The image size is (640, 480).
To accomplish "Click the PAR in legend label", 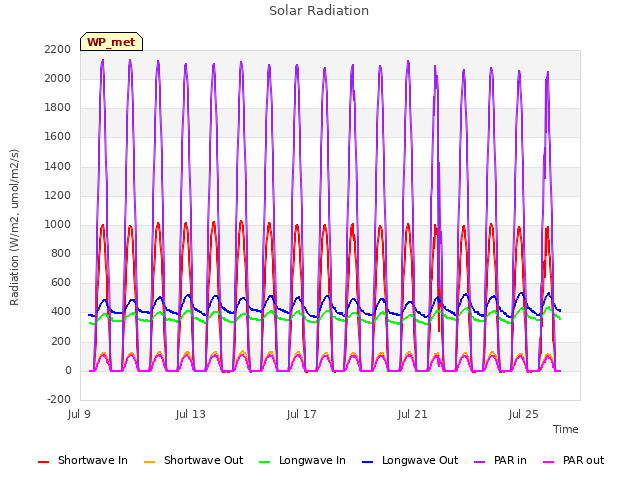I will [510, 460].
